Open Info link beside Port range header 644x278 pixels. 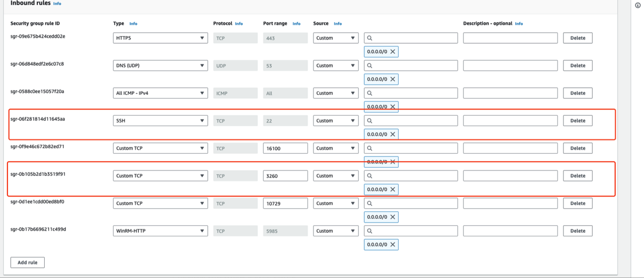click(297, 24)
